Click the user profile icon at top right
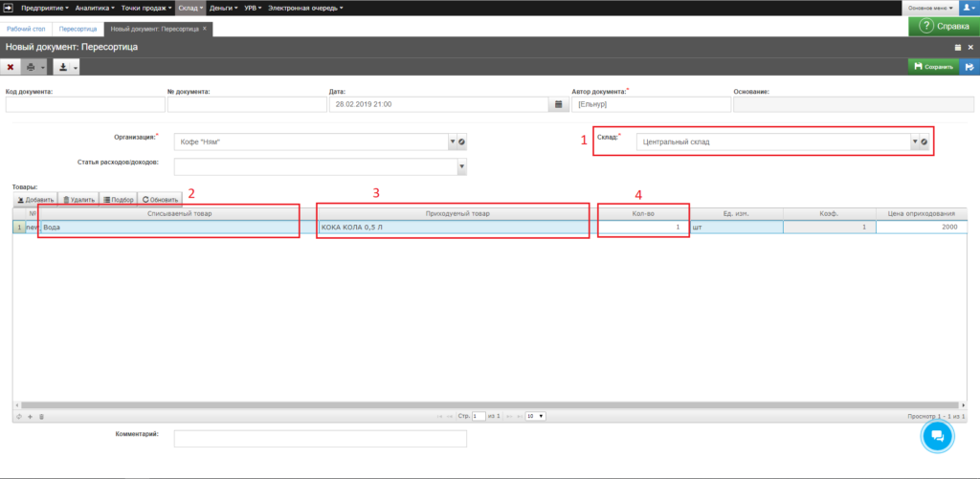 [967, 8]
